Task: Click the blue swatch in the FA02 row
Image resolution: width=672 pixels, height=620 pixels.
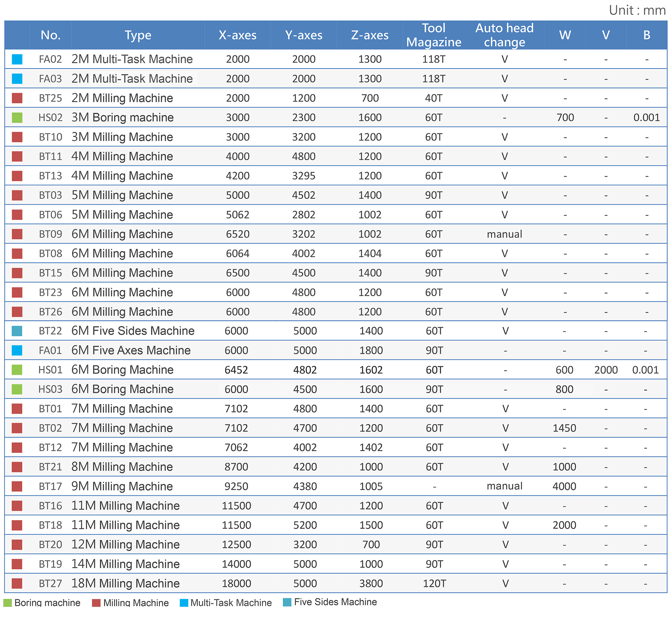Action: point(17,59)
